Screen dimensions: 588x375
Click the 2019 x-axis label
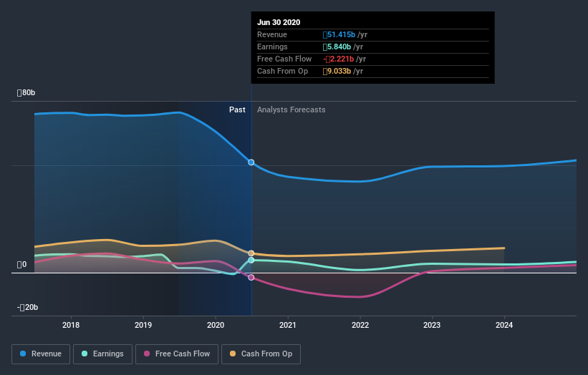(143, 325)
